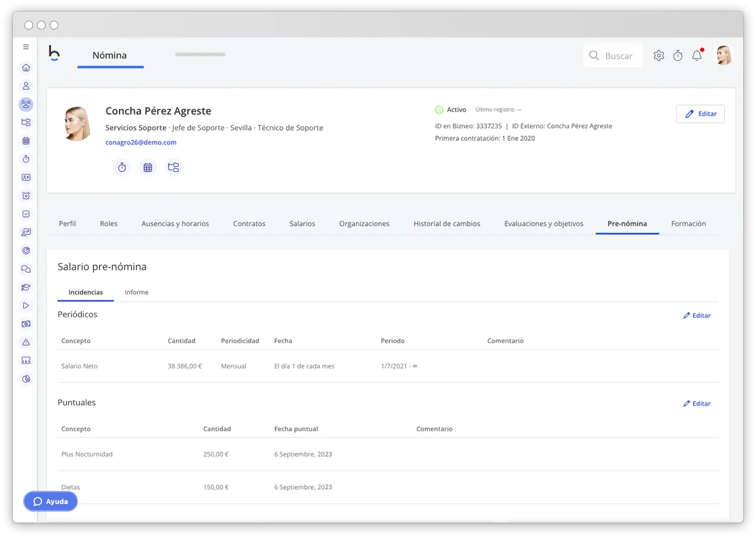Screen dimensions: 756x537
Task: Open the graduation cap sidebar icon
Action: pyautogui.click(x=26, y=287)
